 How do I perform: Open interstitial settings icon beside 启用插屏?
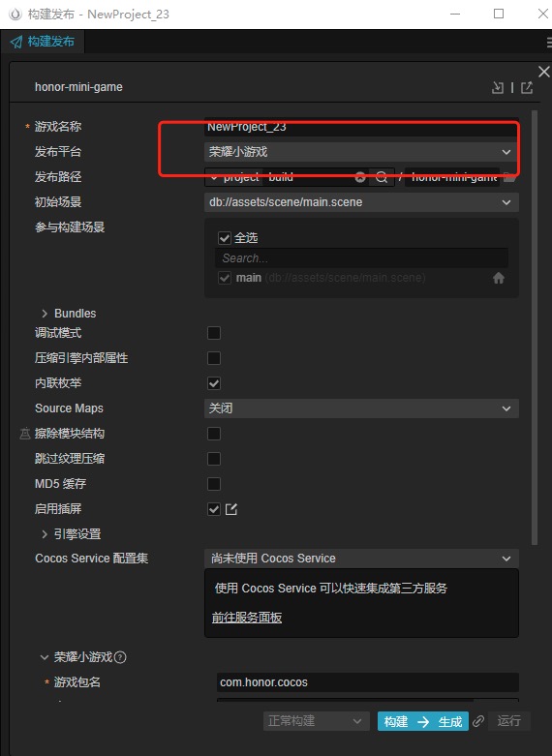click(x=231, y=509)
